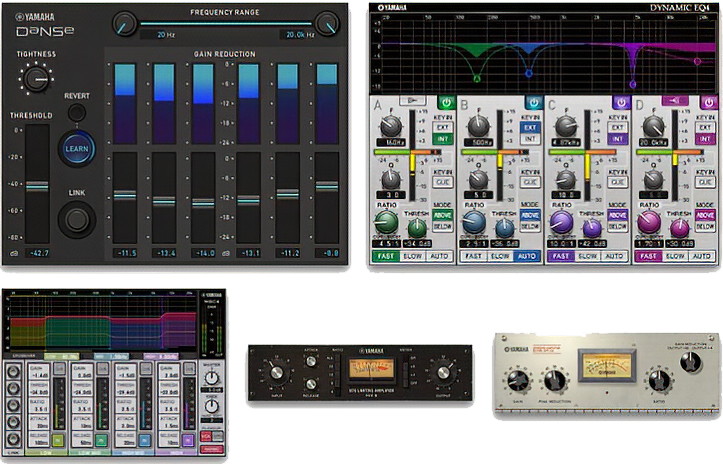723x464 pixels.
Task: Click the band slider handle above -11.5 value
Action: pos(125,195)
